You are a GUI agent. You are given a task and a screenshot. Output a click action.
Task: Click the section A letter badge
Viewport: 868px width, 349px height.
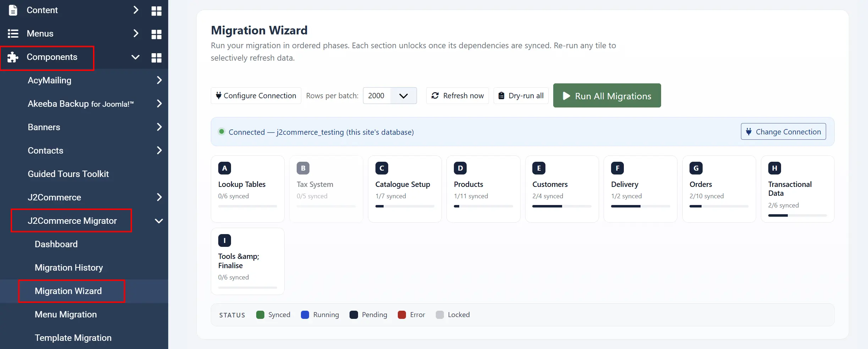click(225, 168)
